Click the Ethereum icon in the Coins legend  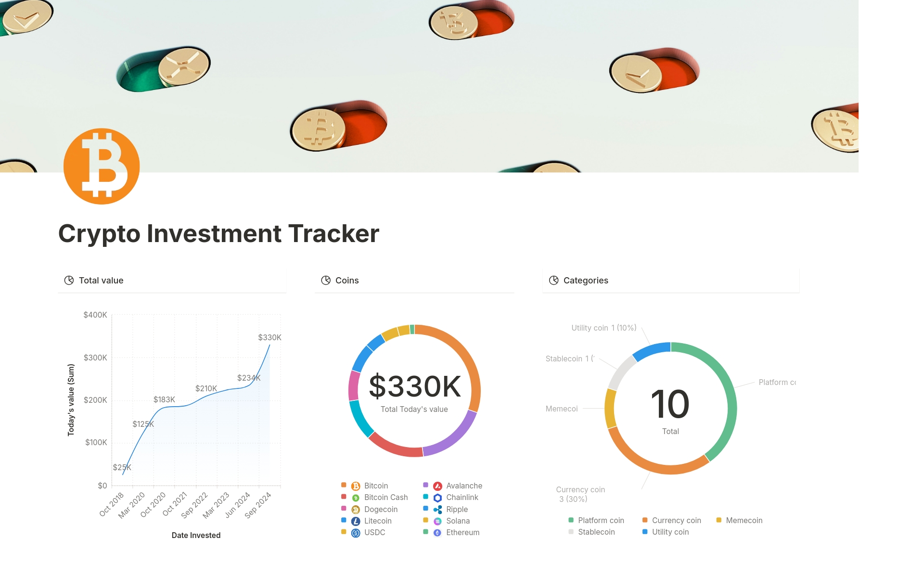[437, 532]
